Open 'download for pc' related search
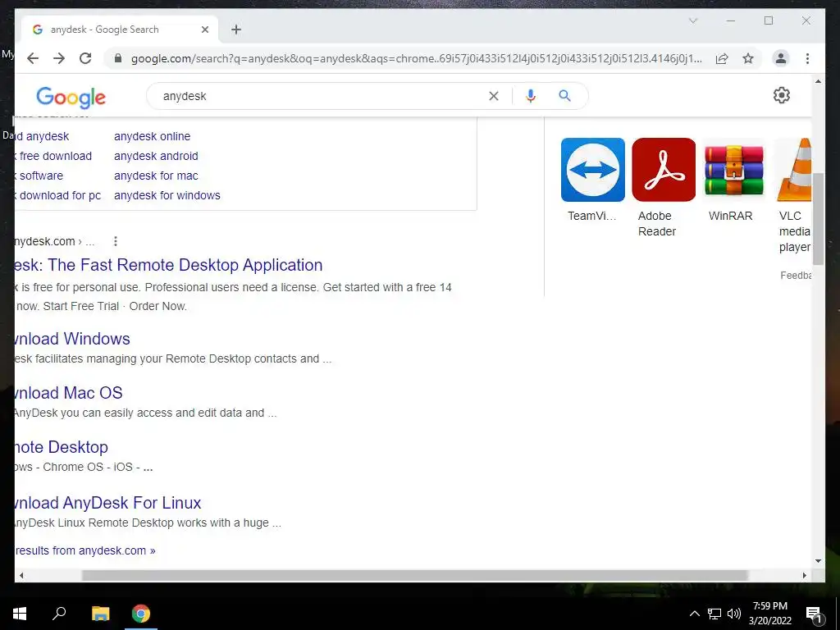Image resolution: width=840 pixels, height=630 pixels. [58, 195]
